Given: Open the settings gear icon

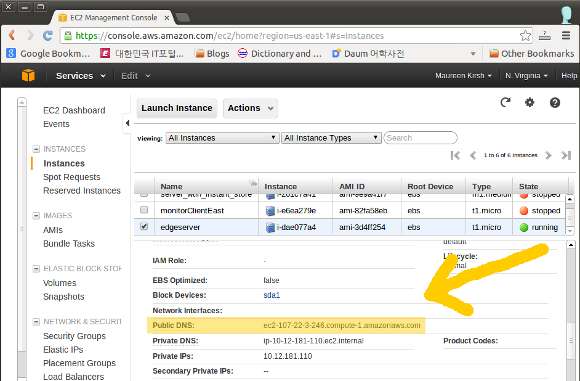Looking at the screenshot, I should [x=530, y=102].
